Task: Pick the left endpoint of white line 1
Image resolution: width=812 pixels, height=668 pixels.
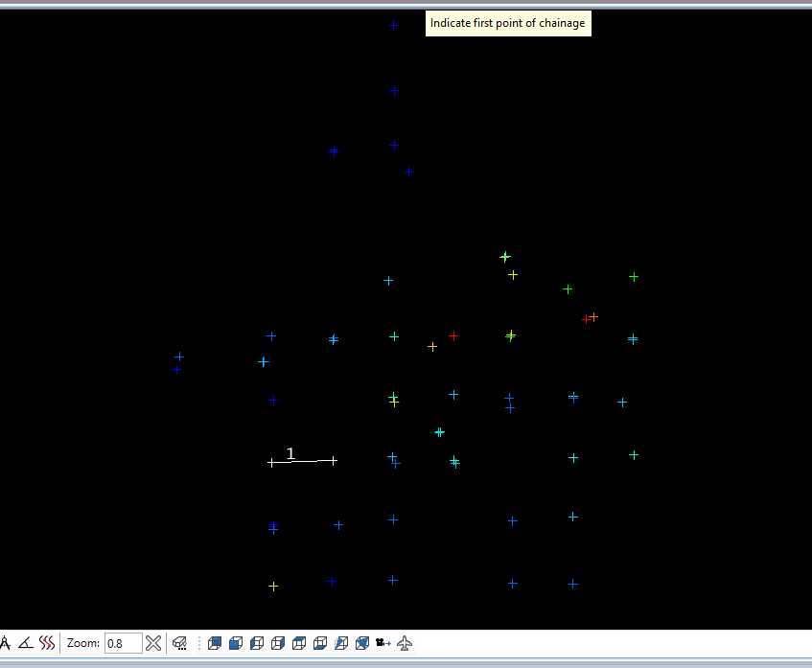Action: 271,462
